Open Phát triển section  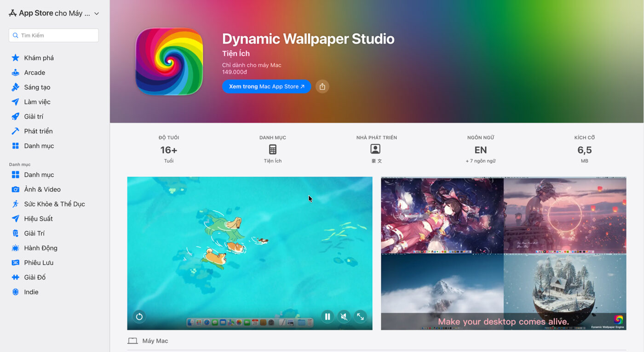coord(38,131)
